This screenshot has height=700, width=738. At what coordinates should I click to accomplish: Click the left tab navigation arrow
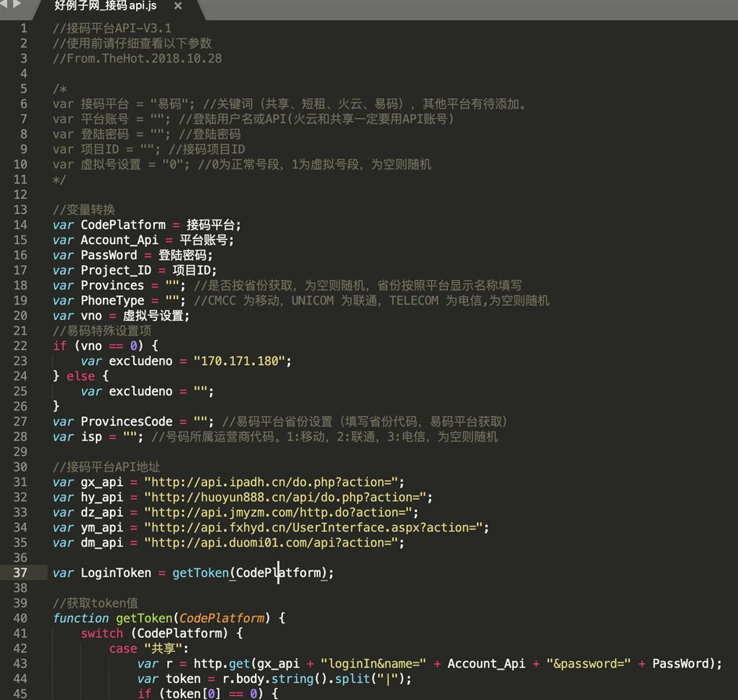tap(4, 6)
